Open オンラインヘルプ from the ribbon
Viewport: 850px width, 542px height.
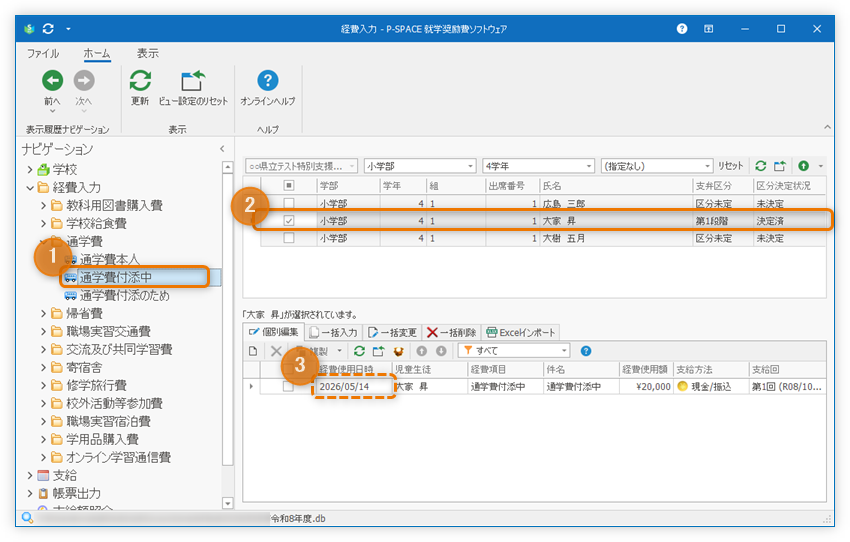[x=267, y=82]
